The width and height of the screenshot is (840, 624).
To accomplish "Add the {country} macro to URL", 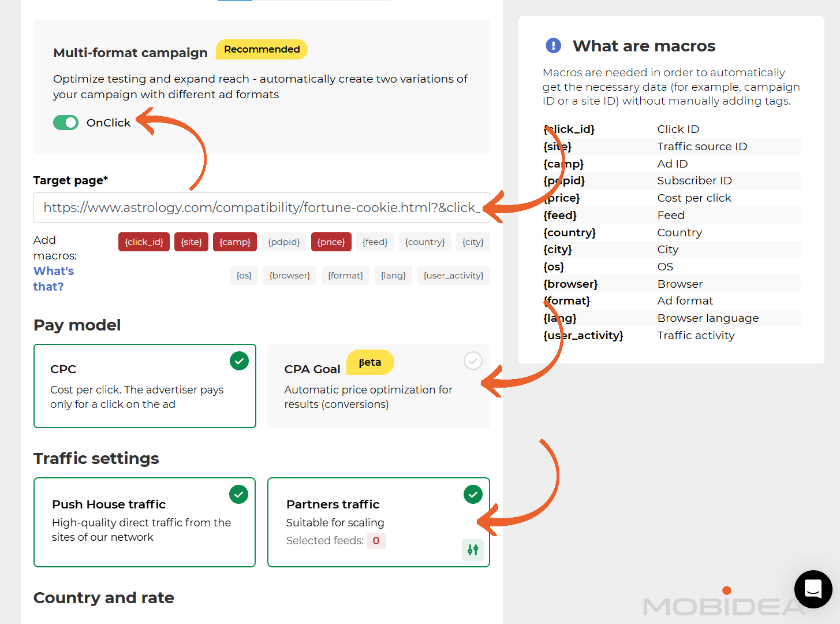I will coord(425,242).
